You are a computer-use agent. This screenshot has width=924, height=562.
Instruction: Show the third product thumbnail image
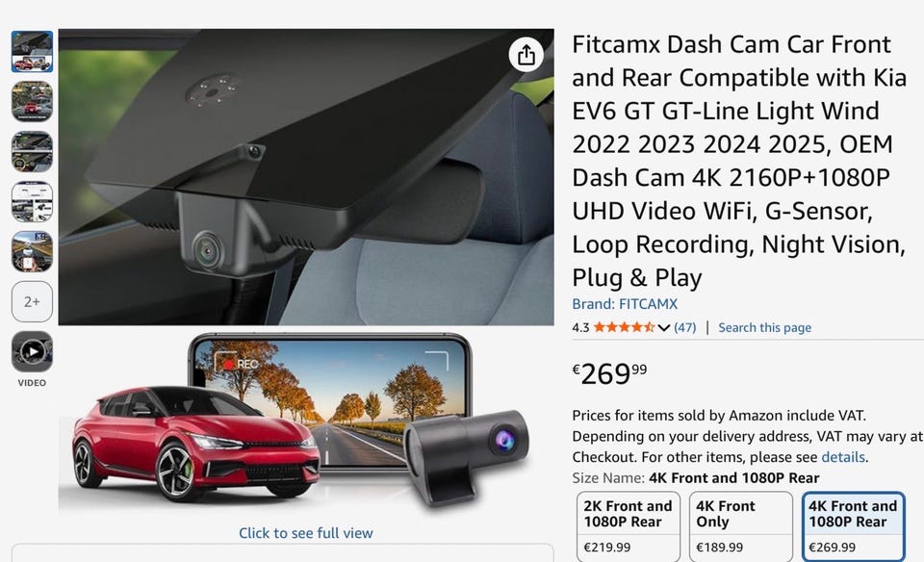pyautogui.click(x=32, y=151)
